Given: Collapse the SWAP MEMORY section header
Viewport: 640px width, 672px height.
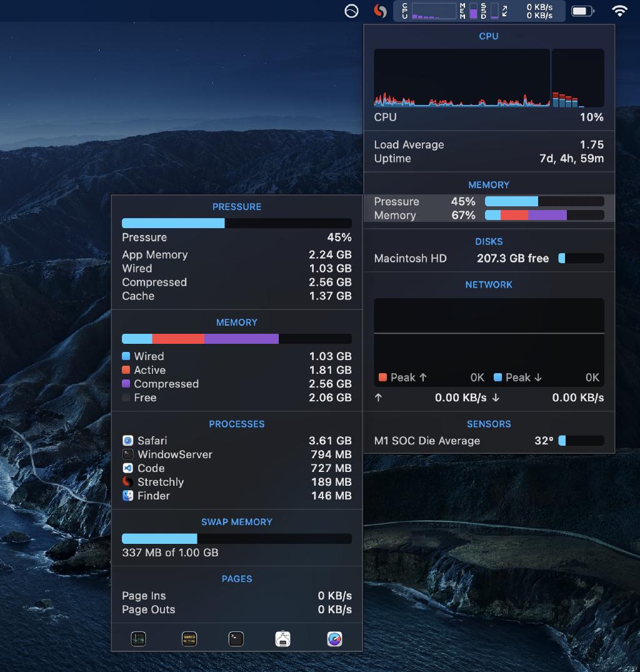Looking at the screenshot, I should pos(237,521).
